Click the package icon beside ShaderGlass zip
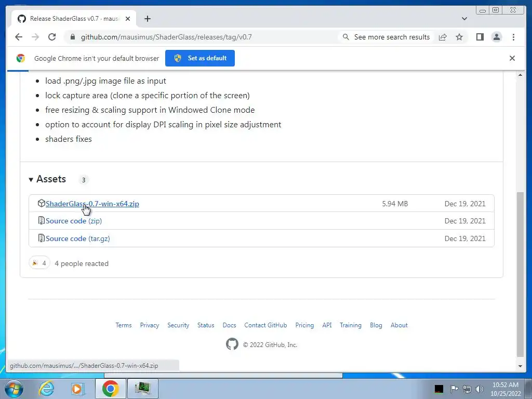Viewport: 532px width, 399px height. [41, 203]
